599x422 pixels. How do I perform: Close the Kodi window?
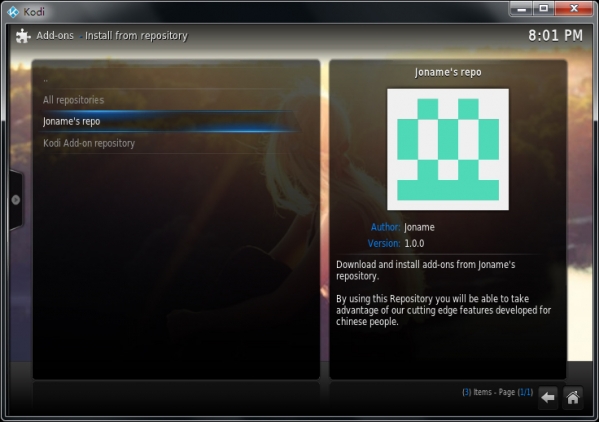(574, 8)
